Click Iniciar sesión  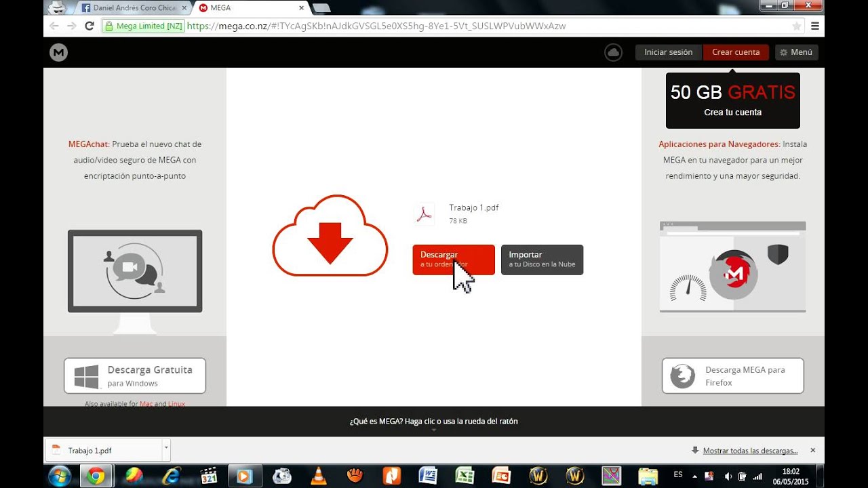pos(669,52)
